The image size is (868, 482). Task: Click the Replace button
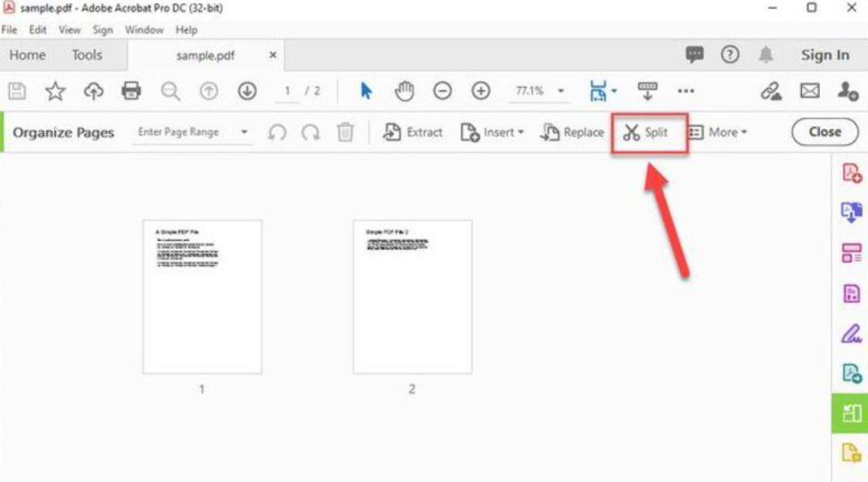pyautogui.click(x=572, y=133)
